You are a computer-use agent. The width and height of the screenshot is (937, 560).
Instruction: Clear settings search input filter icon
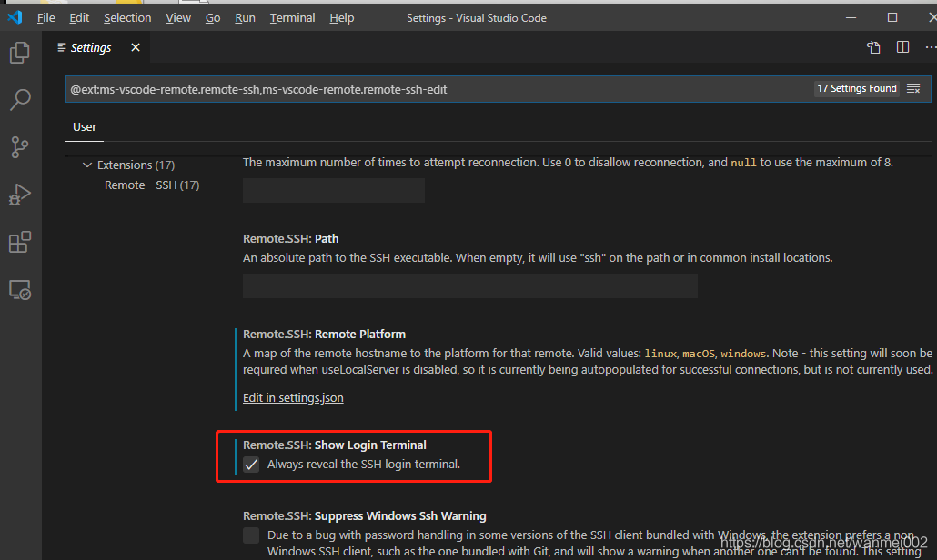(913, 89)
